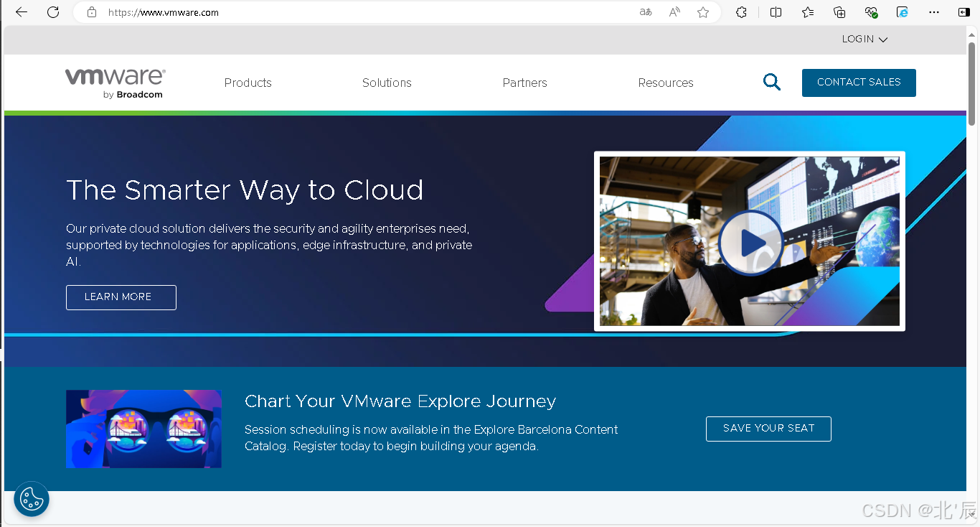This screenshot has height=527, width=980.
Task: Open site search with magnifier icon
Action: pyautogui.click(x=772, y=82)
